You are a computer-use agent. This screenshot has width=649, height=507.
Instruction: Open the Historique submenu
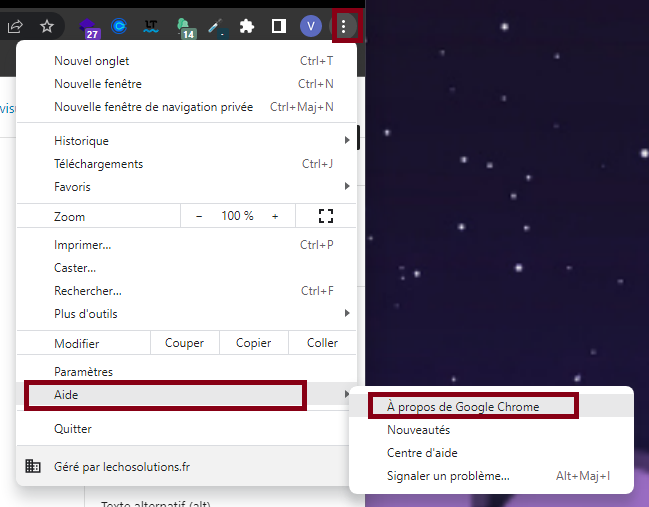point(186,141)
